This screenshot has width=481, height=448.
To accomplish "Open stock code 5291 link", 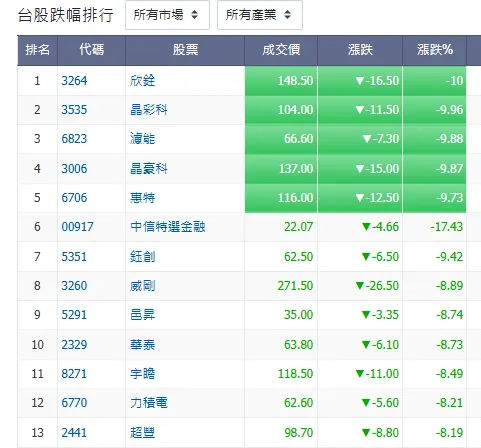I will [x=74, y=315].
